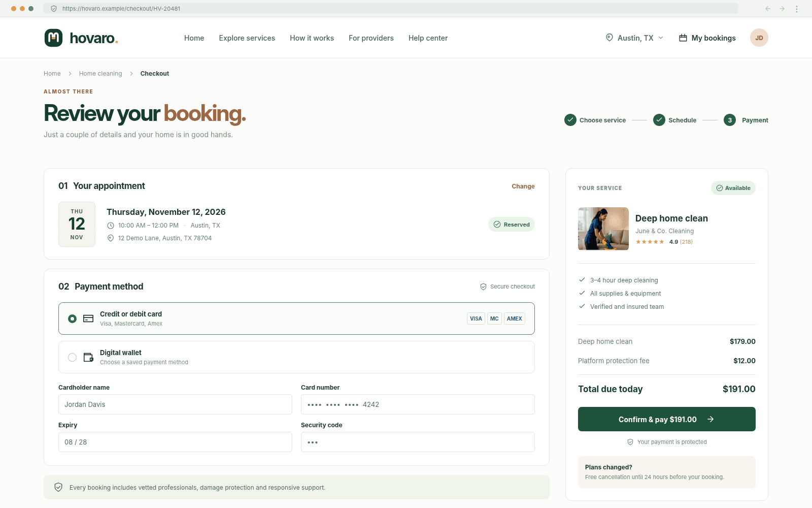Click Confirm & pay $191.00 button
Image resolution: width=812 pixels, height=508 pixels.
(667, 419)
